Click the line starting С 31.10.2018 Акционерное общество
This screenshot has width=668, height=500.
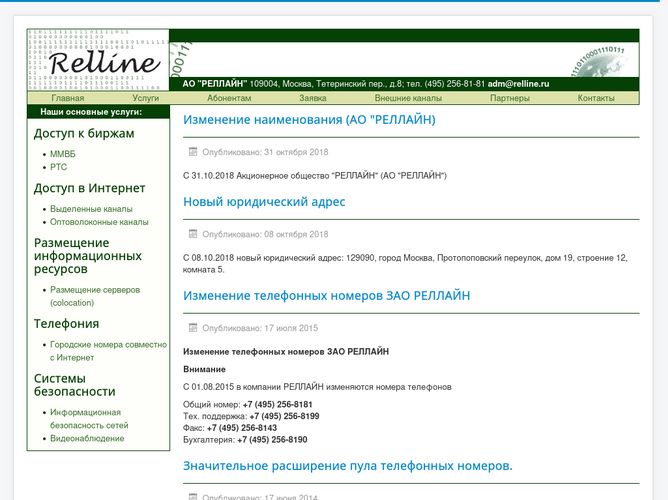(315, 175)
